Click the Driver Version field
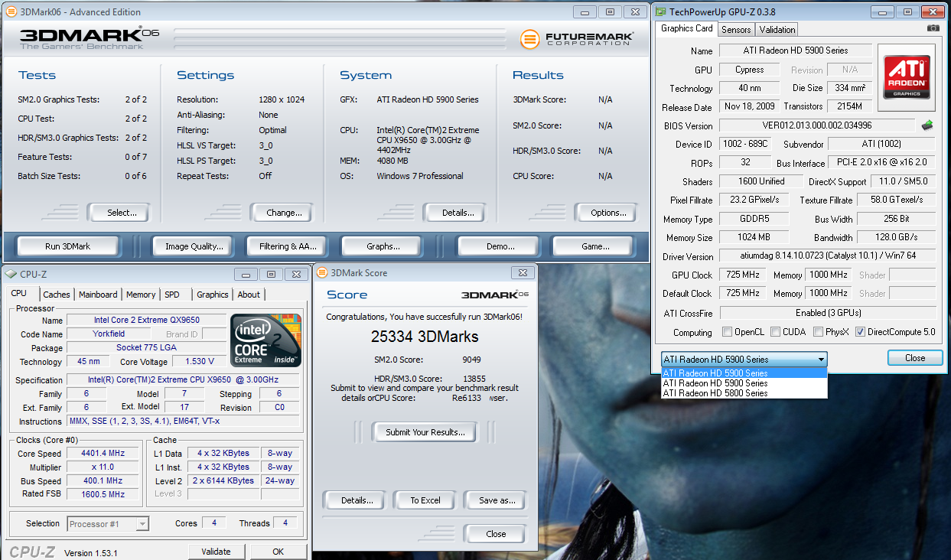Viewport: 951px width, 560px height. click(827, 256)
